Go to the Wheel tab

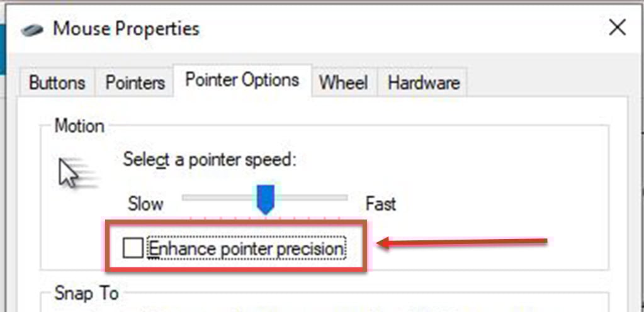pos(344,83)
